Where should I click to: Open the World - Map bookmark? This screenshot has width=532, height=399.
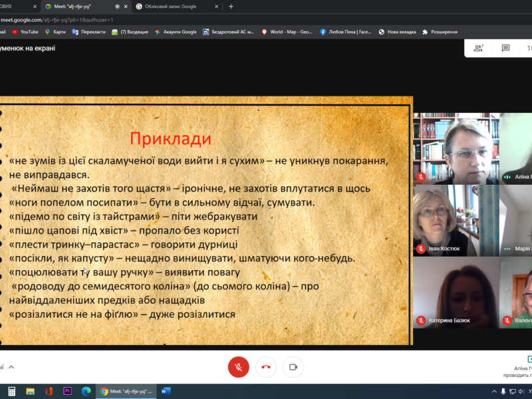pyautogui.click(x=287, y=31)
